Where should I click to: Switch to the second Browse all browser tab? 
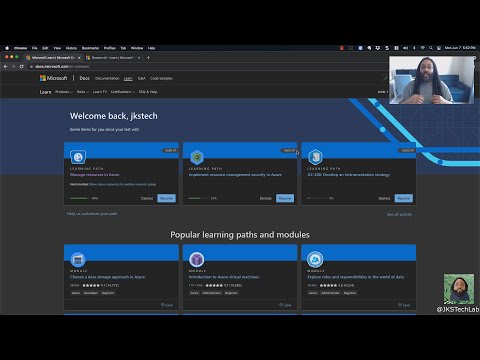click(x=113, y=58)
